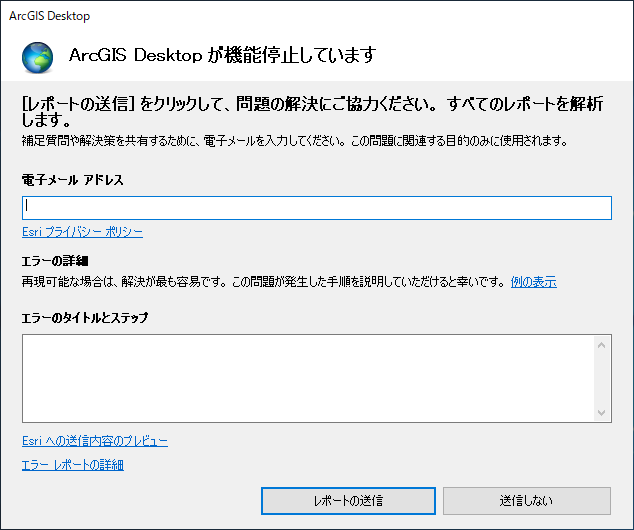Image resolution: width=634 pixels, height=530 pixels.
Task: Focus the email address input field
Action: point(316,207)
